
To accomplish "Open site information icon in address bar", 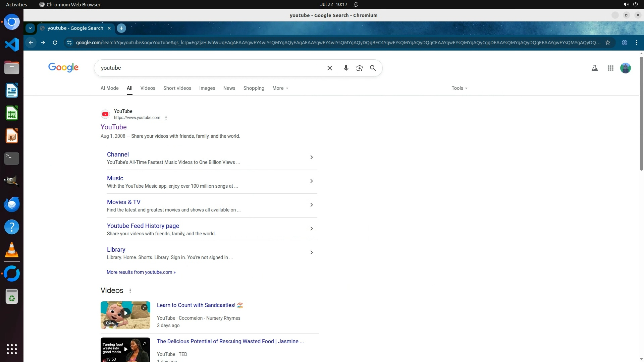I will [69, 43].
